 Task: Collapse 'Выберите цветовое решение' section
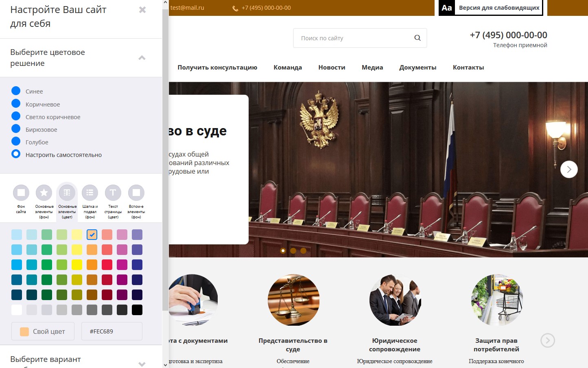[142, 58]
